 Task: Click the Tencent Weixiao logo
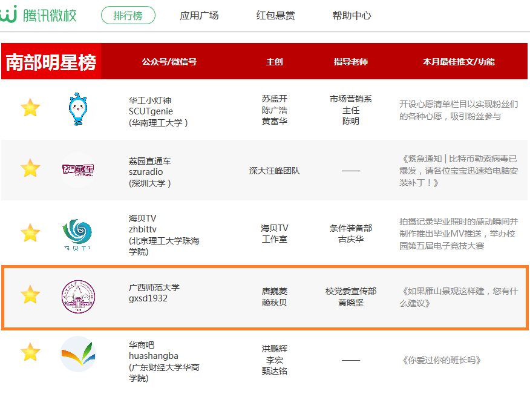point(39,15)
